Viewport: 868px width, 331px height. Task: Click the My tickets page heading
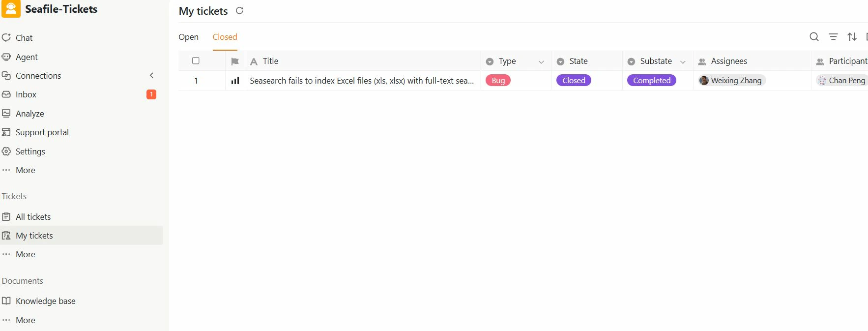click(203, 11)
